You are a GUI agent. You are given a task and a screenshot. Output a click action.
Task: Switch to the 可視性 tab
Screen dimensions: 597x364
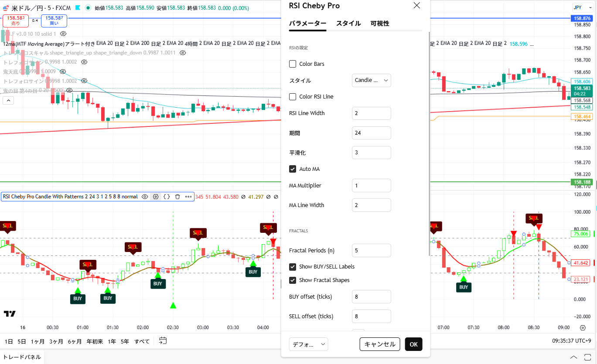(380, 24)
